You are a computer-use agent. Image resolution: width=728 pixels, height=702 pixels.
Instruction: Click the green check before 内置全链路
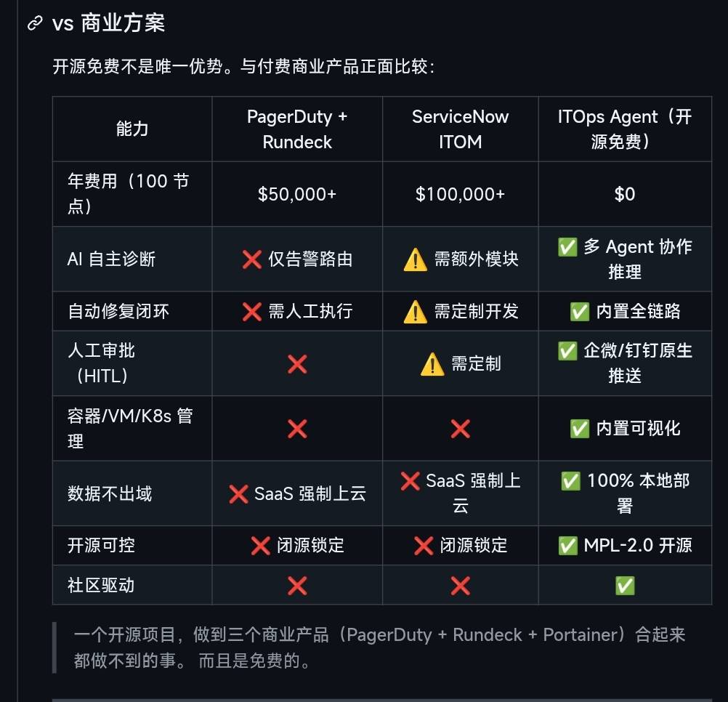pyautogui.click(x=580, y=312)
